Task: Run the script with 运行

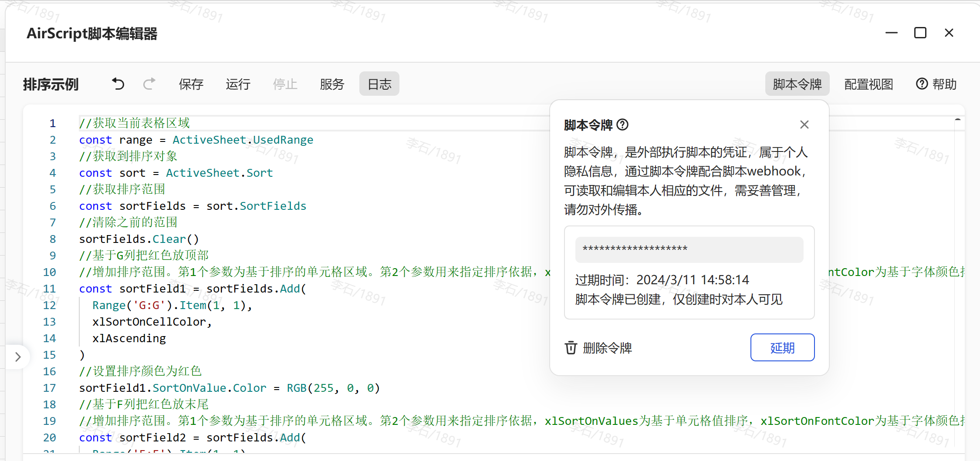Action: [238, 84]
